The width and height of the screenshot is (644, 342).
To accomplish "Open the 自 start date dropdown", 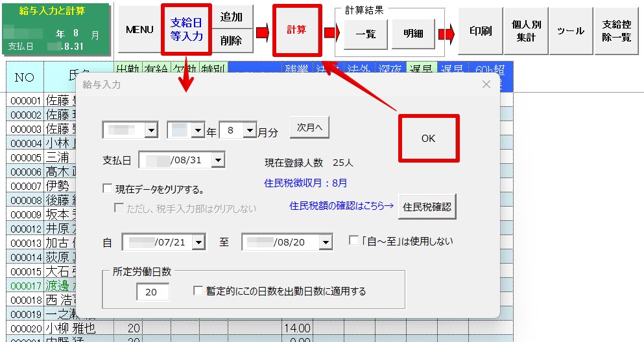I will (199, 242).
